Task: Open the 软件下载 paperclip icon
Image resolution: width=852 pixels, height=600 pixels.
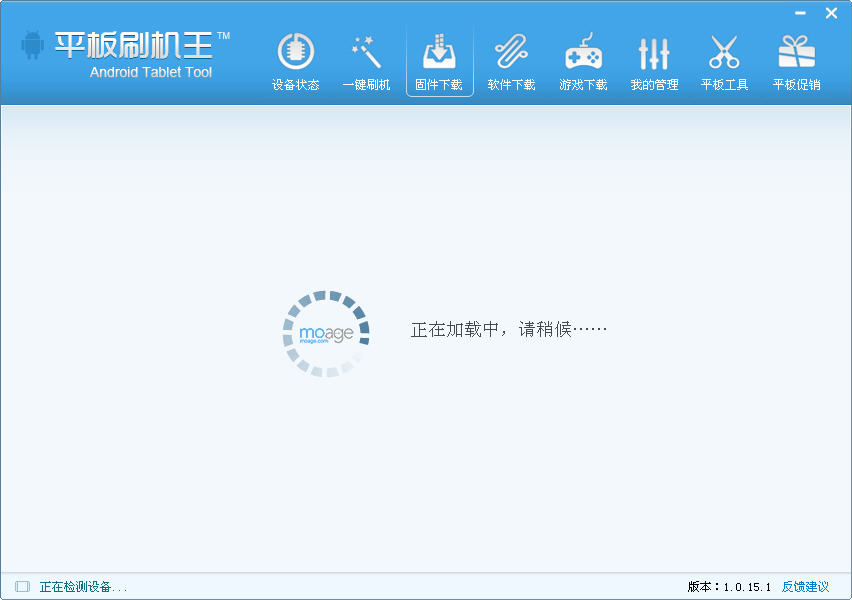Action: point(511,51)
